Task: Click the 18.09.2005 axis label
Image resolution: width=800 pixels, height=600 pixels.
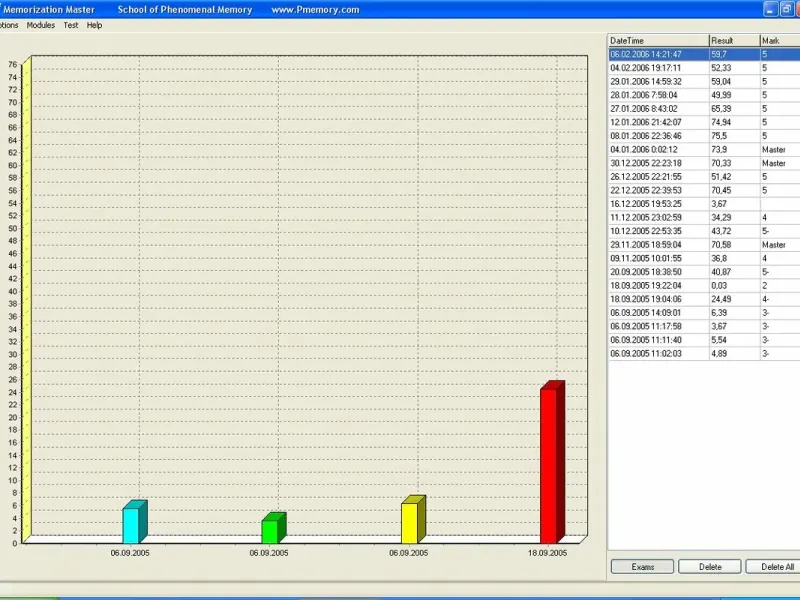Action: 547,553
